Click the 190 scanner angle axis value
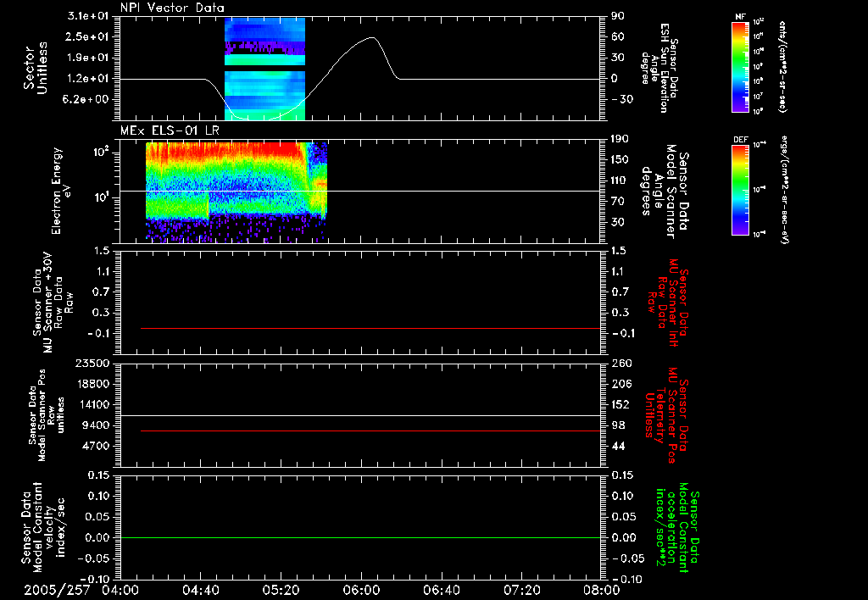Viewport: 868px width, 600px height. (x=620, y=139)
